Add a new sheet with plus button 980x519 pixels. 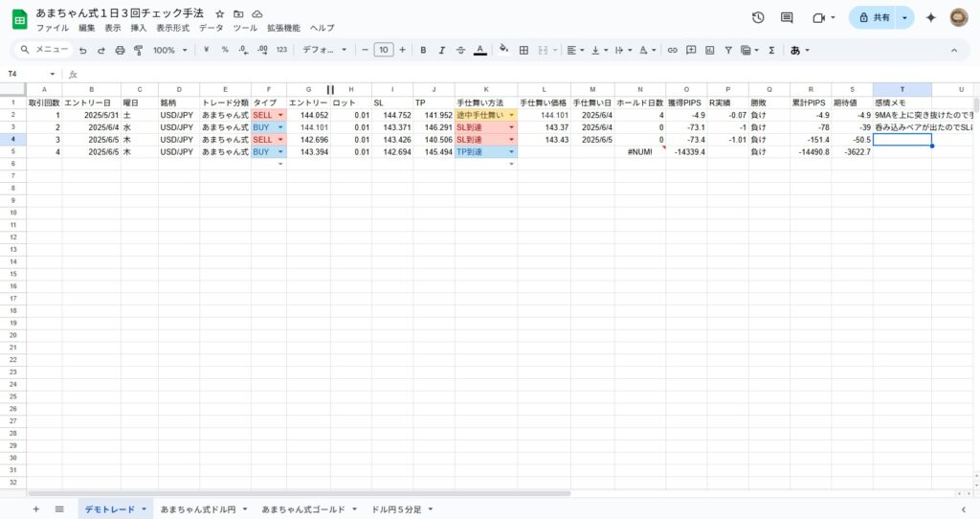pyautogui.click(x=36, y=509)
